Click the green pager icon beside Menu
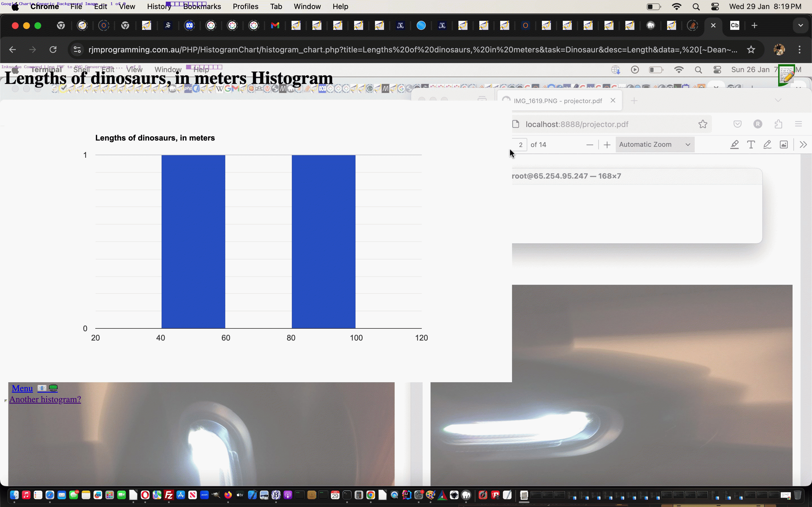The height and width of the screenshot is (507, 812). pyautogui.click(x=53, y=388)
